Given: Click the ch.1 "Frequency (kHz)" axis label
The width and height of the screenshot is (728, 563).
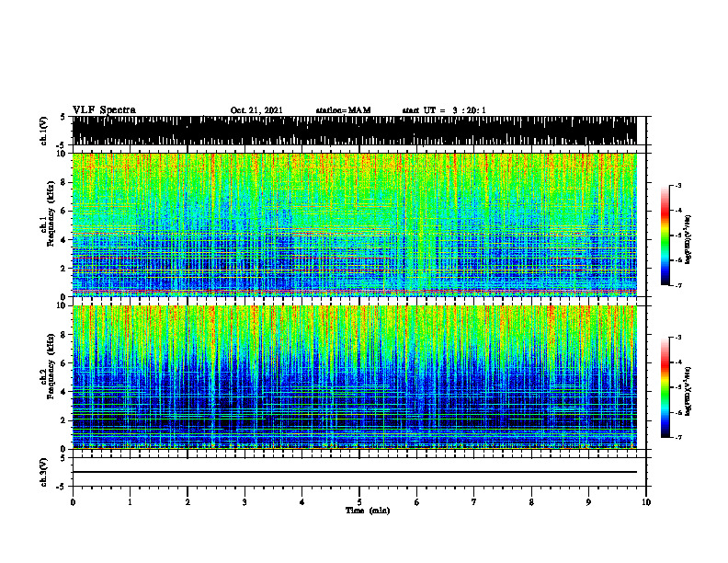Looking at the screenshot, I should pyautogui.click(x=51, y=213).
